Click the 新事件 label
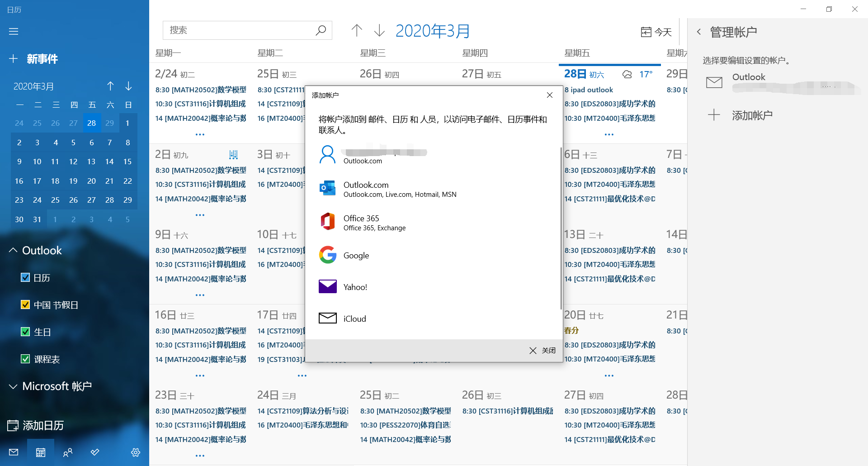Viewport: 868px width, 466px height. point(42,59)
